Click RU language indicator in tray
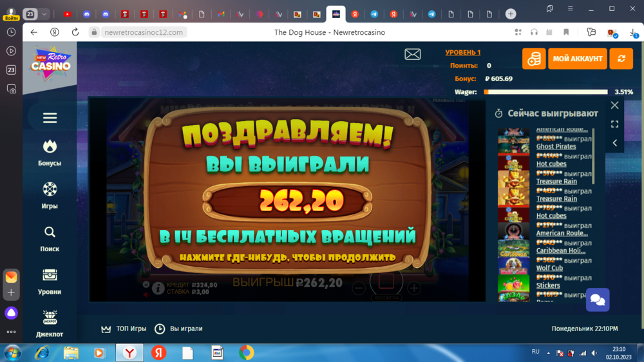 (x=535, y=352)
